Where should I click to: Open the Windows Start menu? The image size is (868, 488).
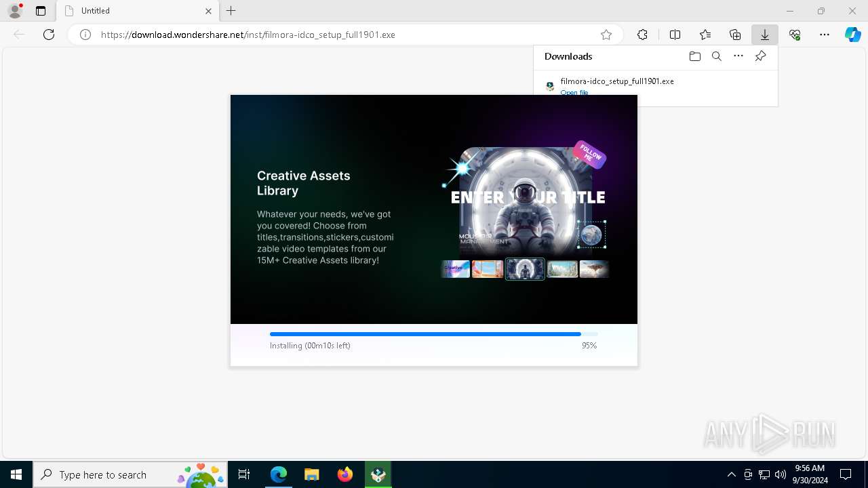point(16,474)
